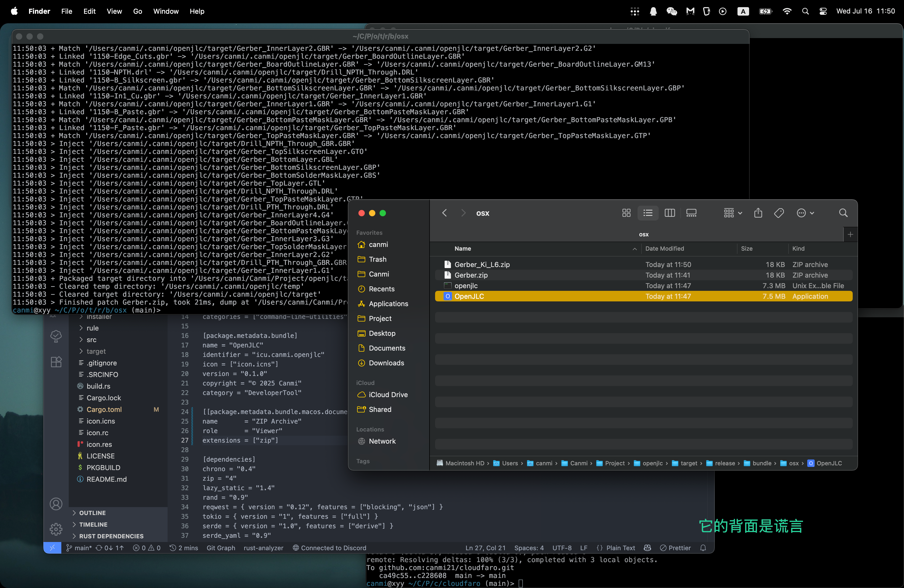Open the Go menu
Viewport: 904px width, 588px height.
point(137,11)
